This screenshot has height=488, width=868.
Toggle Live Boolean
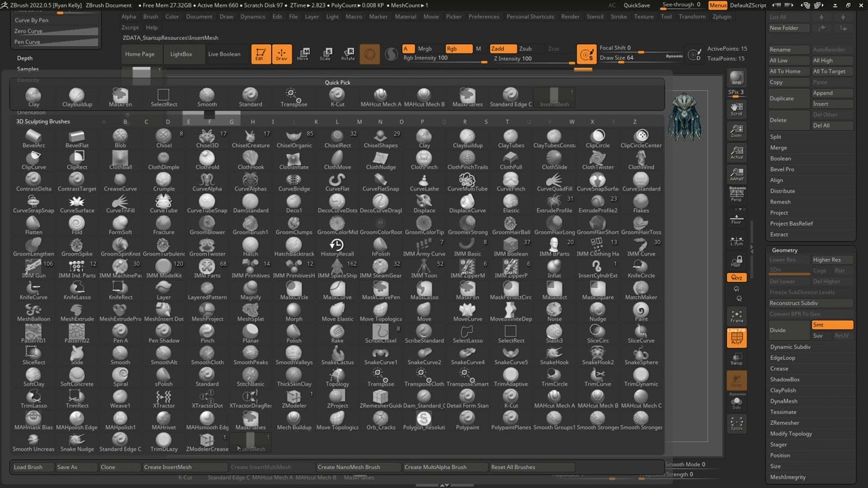pos(224,54)
